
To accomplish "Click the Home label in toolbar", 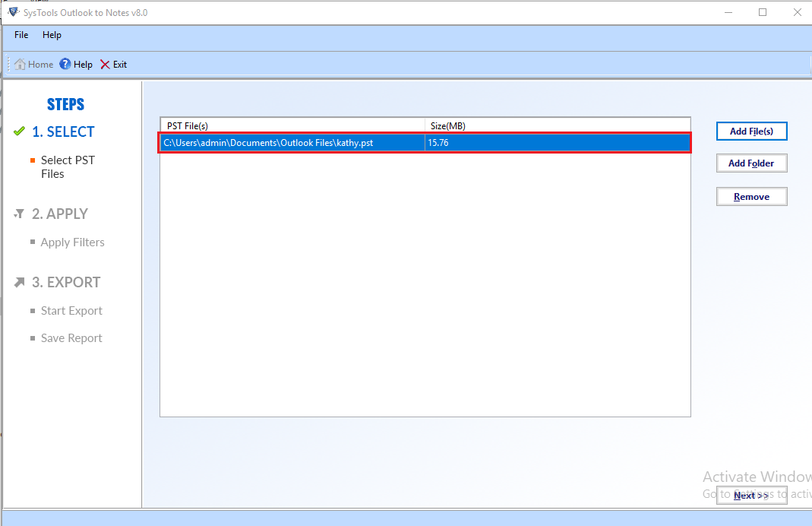I will [40, 65].
